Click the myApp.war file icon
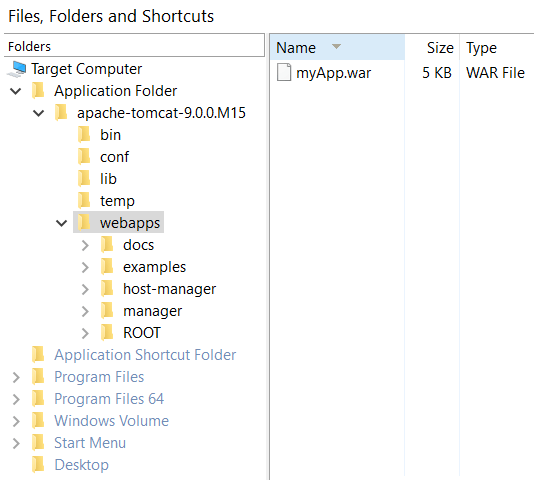 284,72
